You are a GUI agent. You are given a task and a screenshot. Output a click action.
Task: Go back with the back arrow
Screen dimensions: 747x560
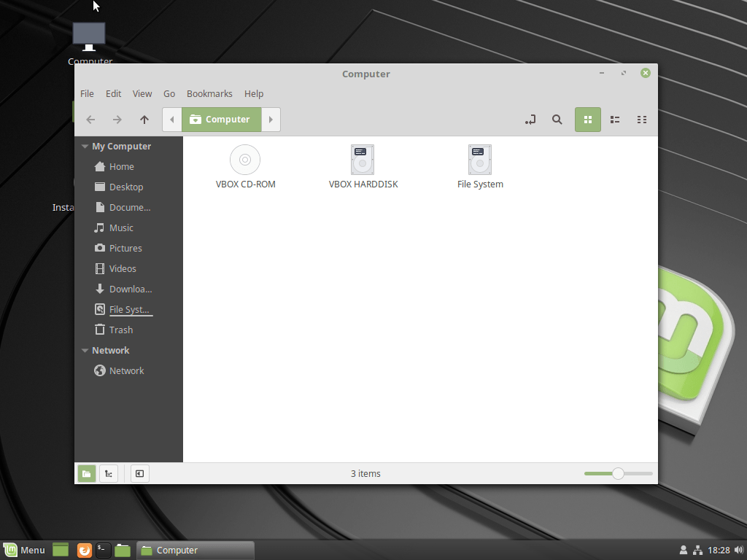(x=90, y=120)
